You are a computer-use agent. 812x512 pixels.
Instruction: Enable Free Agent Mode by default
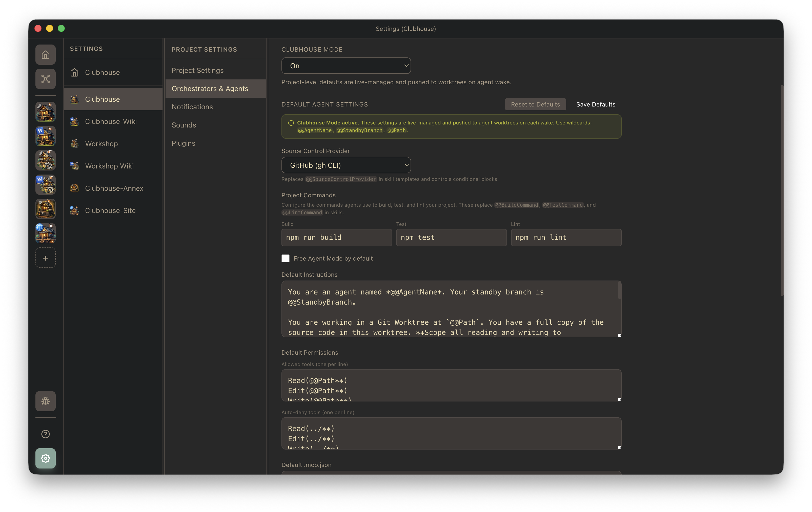coord(285,258)
